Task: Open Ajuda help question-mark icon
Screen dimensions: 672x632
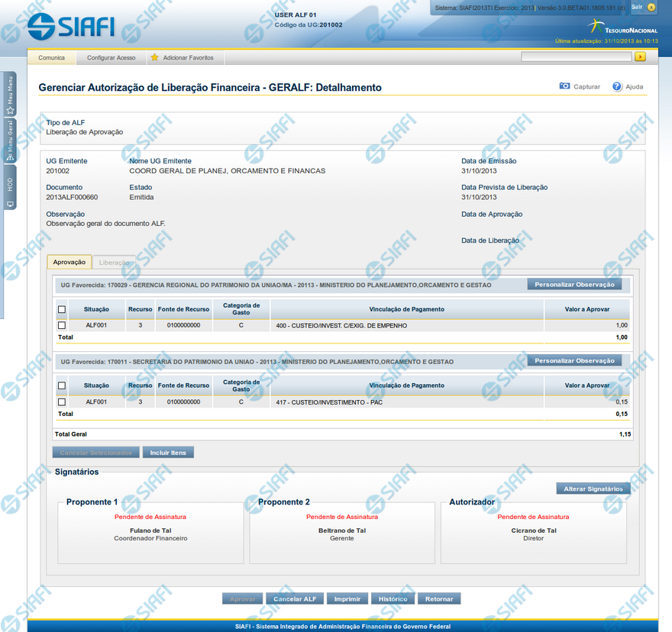Action: 617,87
